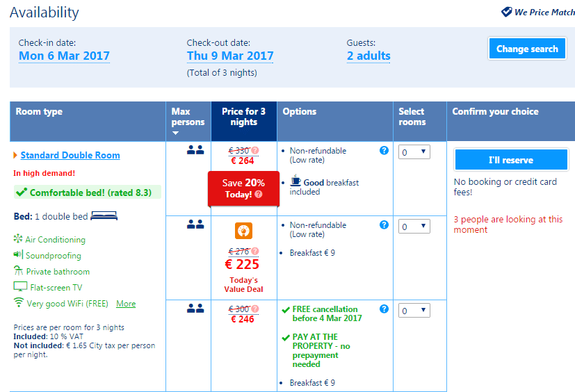
Task: Change check-in date Mon 6 Mar 2017
Action: 64,56
